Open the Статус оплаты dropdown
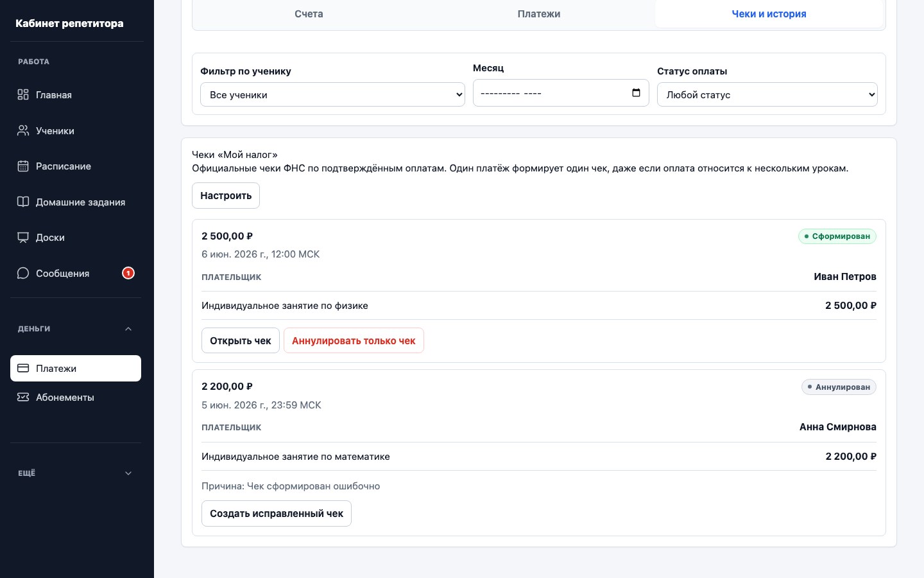This screenshot has width=924, height=578. [x=767, y=94]
